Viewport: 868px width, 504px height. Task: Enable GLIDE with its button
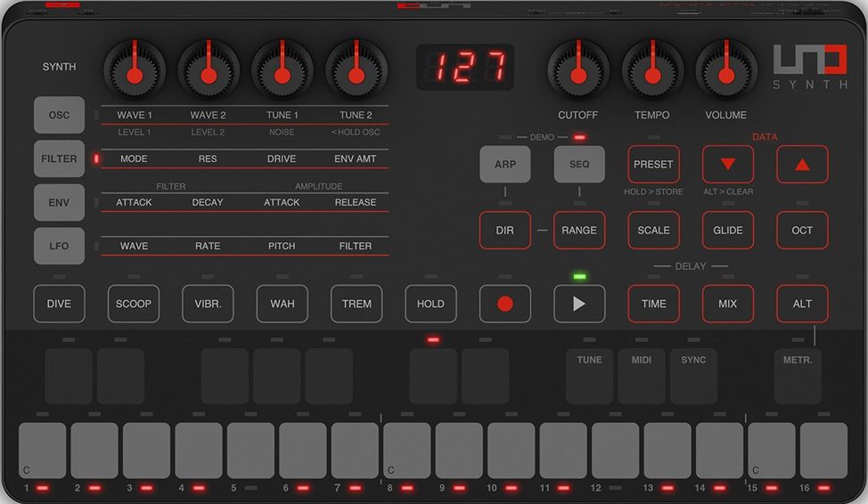pyautogui.click(x=727, y=230)
